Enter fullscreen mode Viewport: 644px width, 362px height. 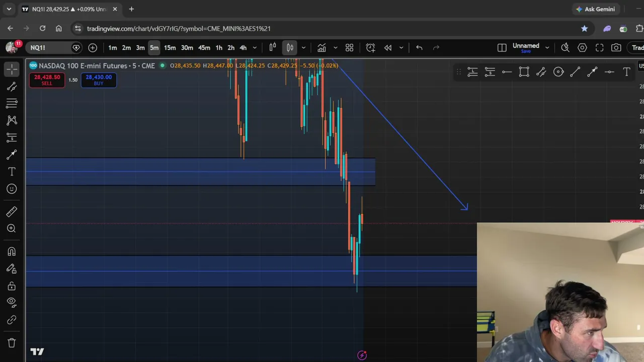point(599,48)
